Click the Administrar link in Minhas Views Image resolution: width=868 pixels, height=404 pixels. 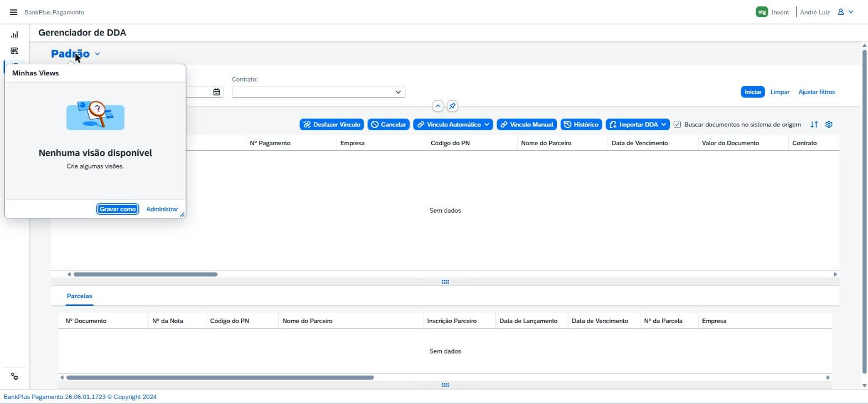162,209
